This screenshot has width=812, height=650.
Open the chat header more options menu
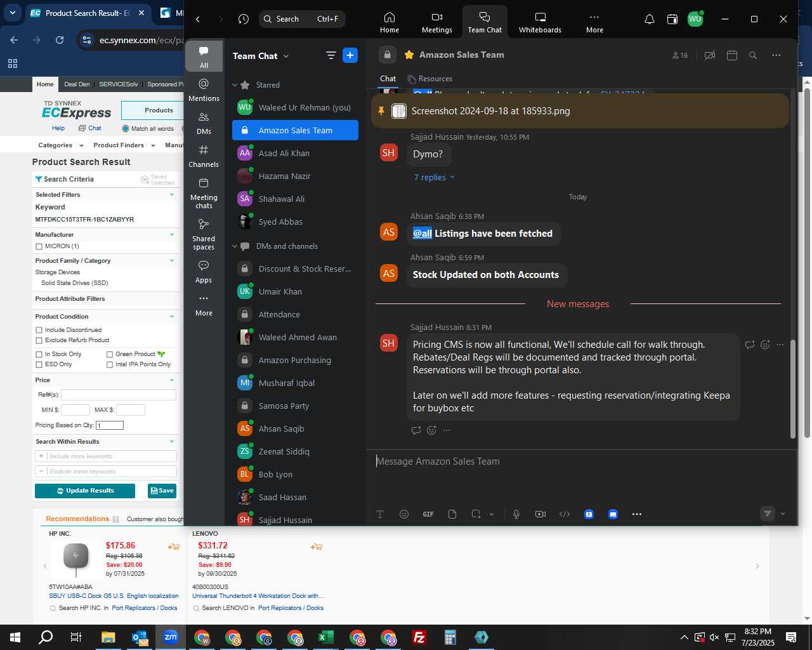(776, 55)
